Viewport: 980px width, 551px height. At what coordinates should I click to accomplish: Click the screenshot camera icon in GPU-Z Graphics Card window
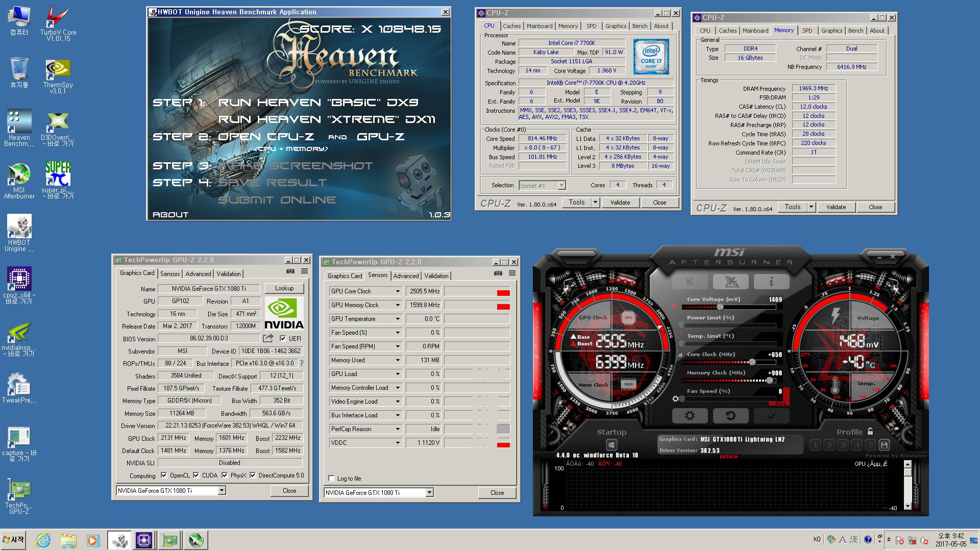click(x=290, y=271)
